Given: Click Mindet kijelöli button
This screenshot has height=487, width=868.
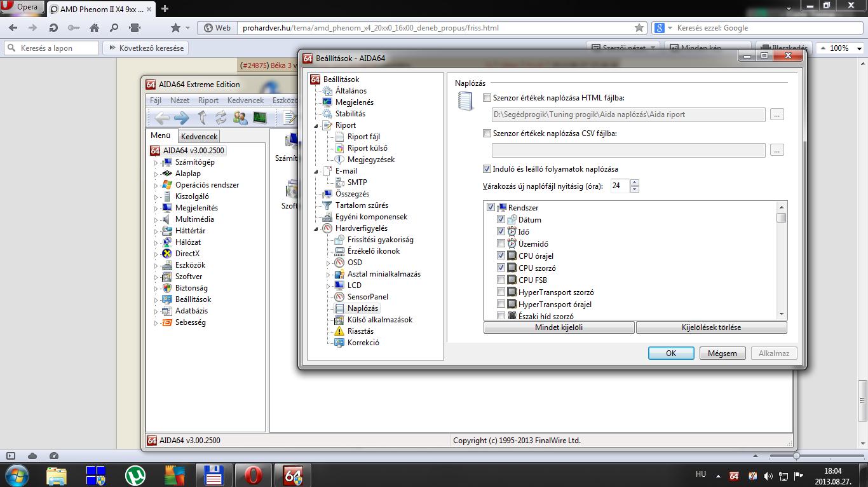Looking at the screenshot, I should click(559, 327).
